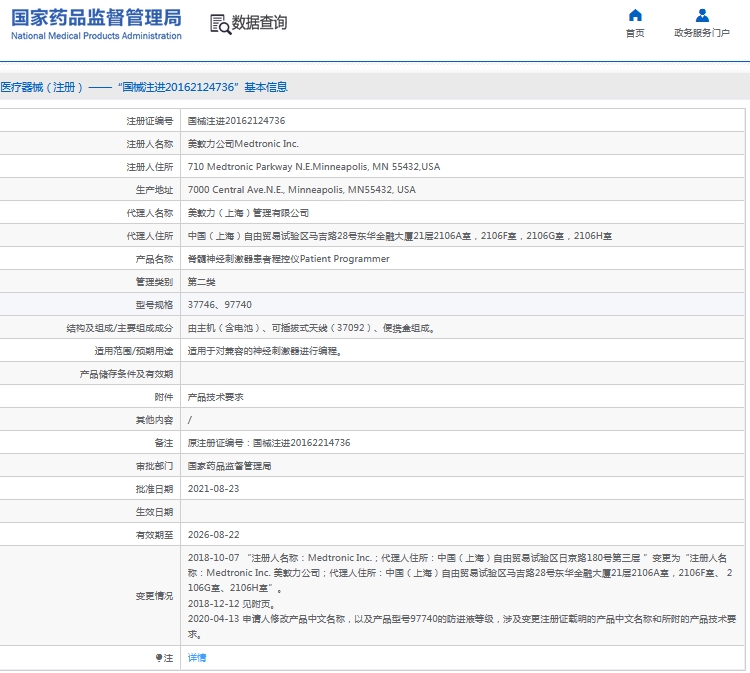Select expiry date 2026-08-22

pyautogui.click(x=213, y=535)
